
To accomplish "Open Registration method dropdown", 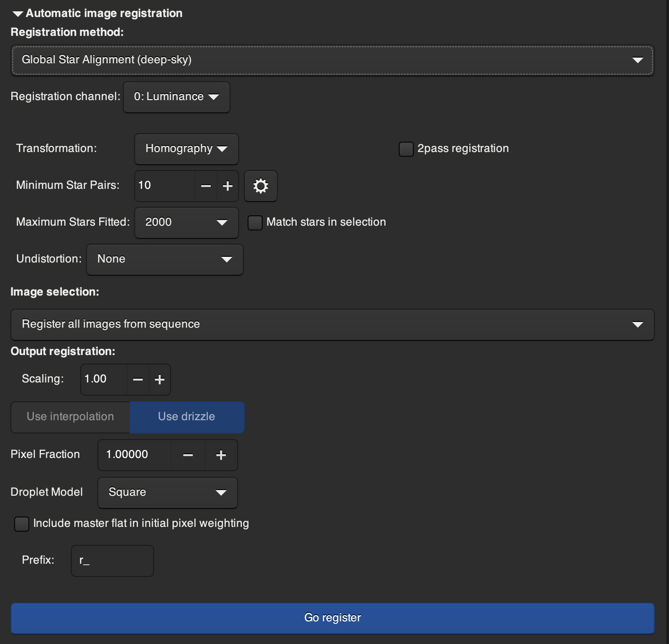I will point(332,60).
